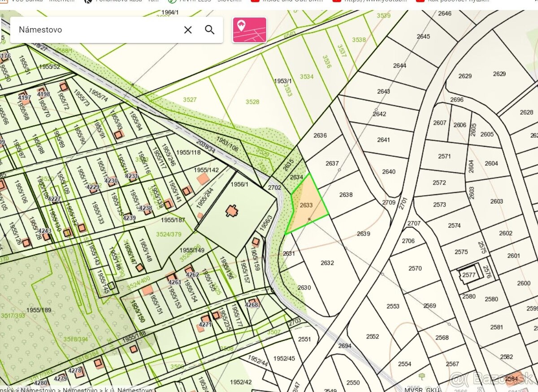Select parcel 2570 on the map
This screenshot has height=392, width=538.
point(415,268)
